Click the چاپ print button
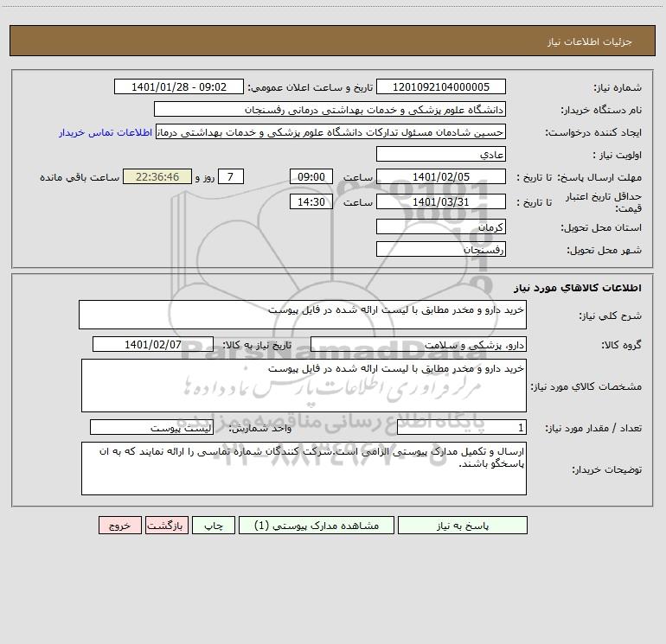The image size is (666, 644). [214, 525]
